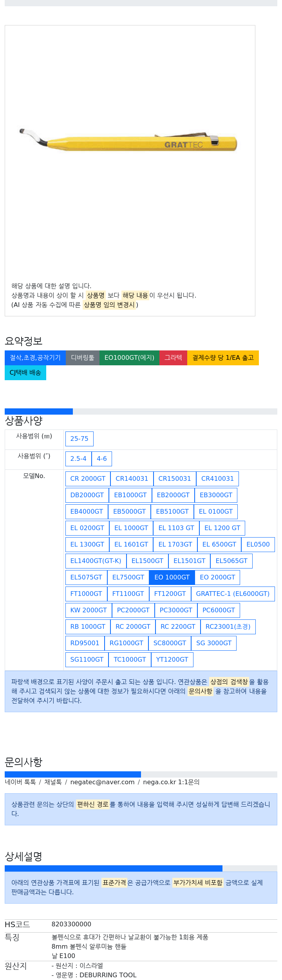Open model EL 1300GT
The width and height of the screenshot is (282, 980).
[87, 545]
